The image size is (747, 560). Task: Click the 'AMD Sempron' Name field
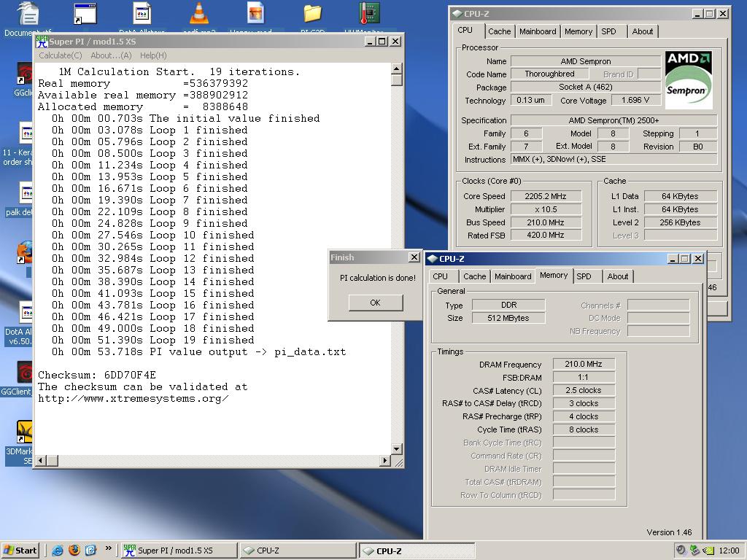click(586, 61)
